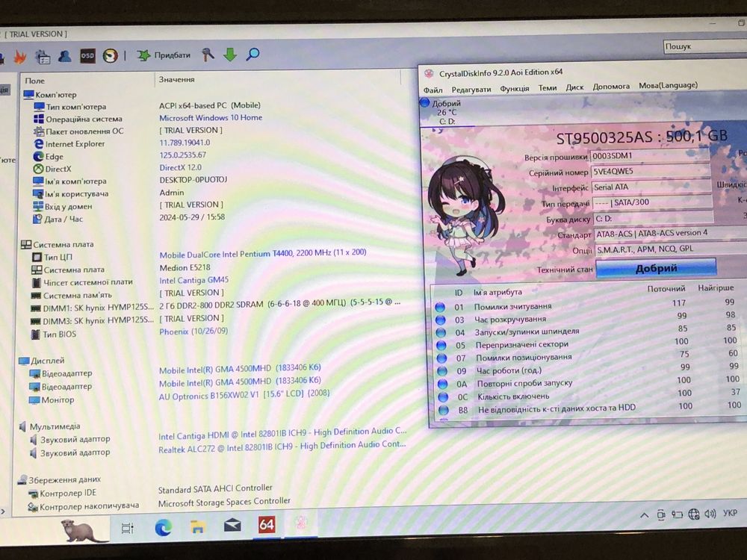Open the Диск menu in CrystalDiskInfo
747x560 pixels.
(574, 87)
